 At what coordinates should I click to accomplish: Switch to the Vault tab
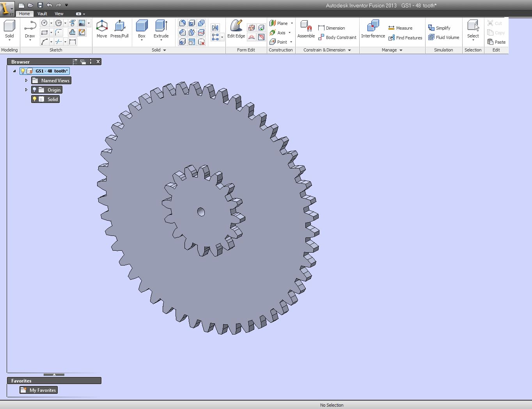pos(42,13)
